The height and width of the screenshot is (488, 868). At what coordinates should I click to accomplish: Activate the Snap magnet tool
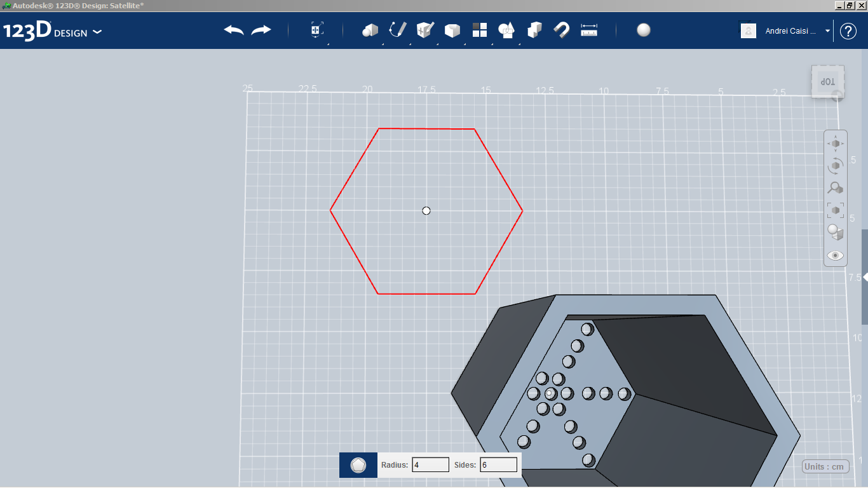click(562, 30)
